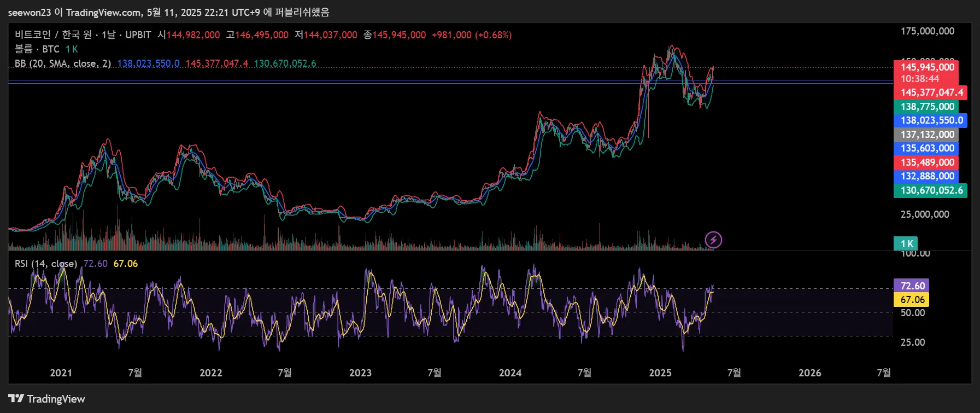The height and width of the screenshot is (413, 980).
Task: Open the TradingView logo at bottom
Action: click(47, 399)
